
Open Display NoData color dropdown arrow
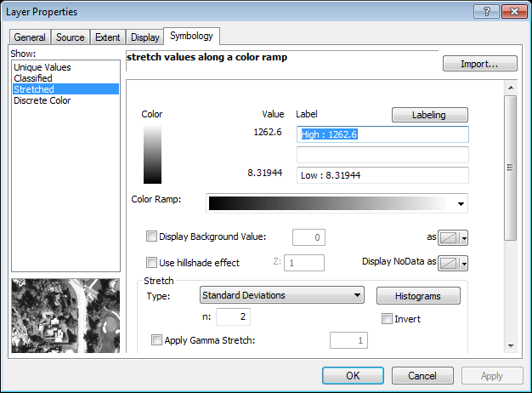click(464, 264)
